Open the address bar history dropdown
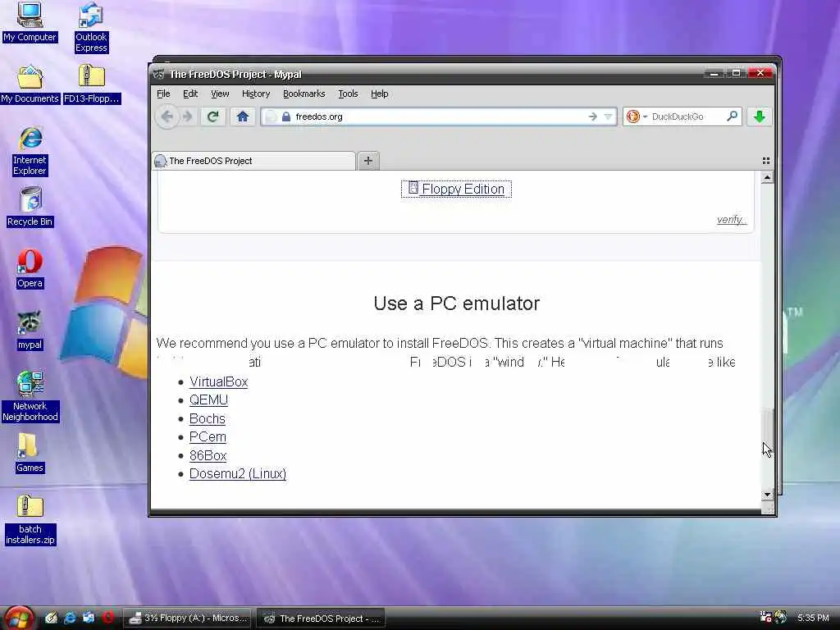Screen dimensions: 840x630 (608, 116)
